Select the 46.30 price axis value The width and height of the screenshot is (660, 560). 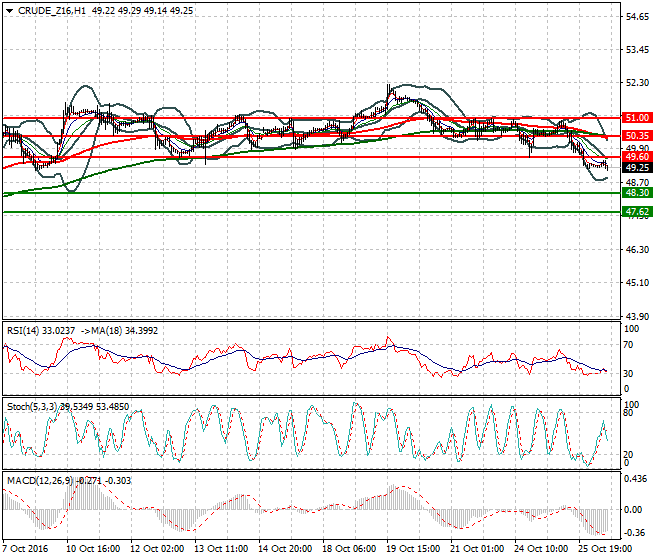tap(637, 250)
